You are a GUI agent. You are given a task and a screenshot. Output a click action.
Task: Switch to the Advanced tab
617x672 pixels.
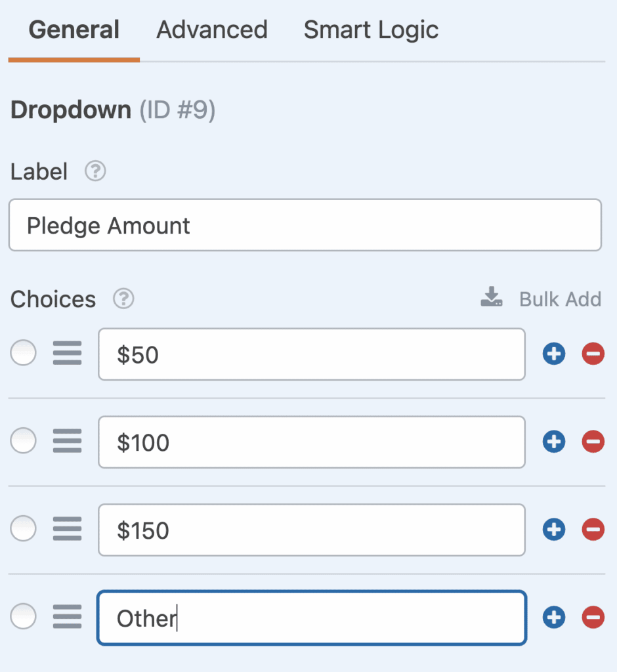coord(211,30)
